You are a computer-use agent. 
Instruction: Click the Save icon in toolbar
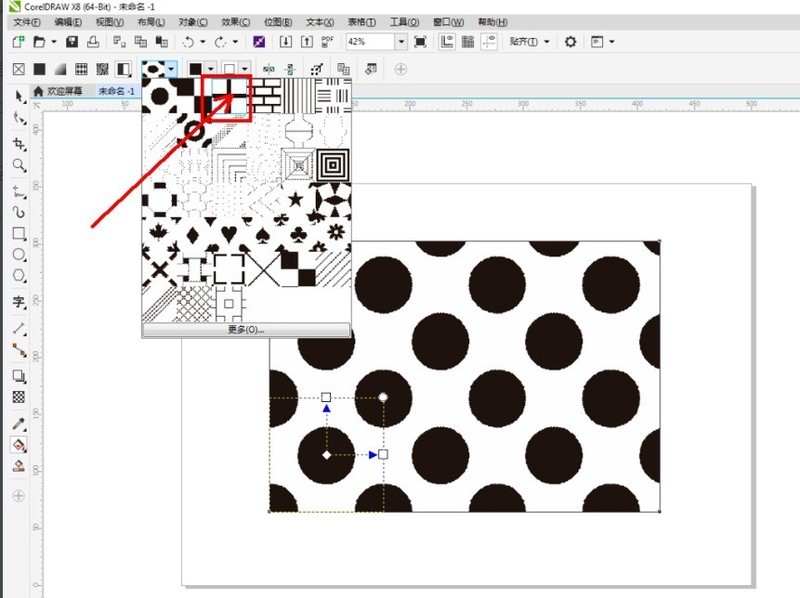pos(71,42)
